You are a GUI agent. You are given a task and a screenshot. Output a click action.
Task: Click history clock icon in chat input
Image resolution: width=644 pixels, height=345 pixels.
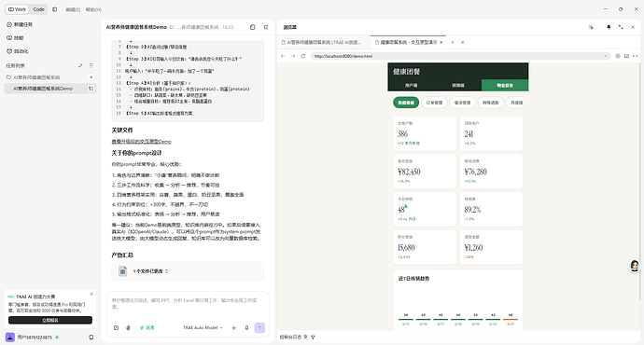tap(117, 328)
